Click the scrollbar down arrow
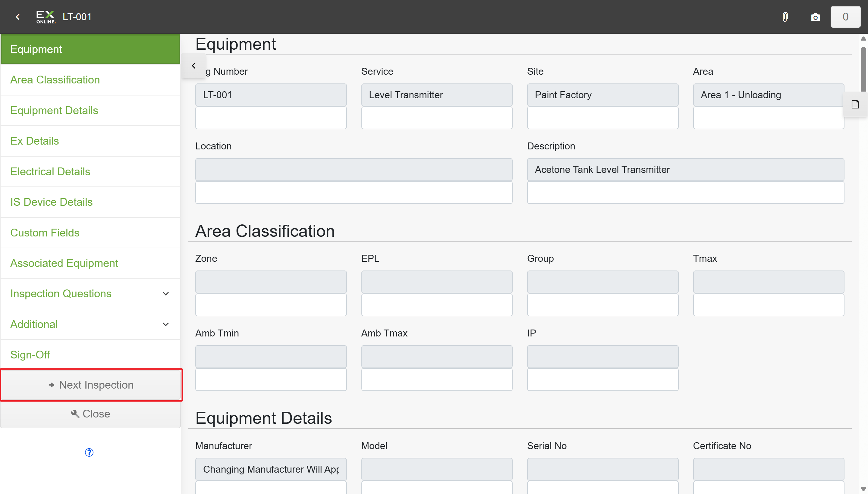Screen dimensions: 868x494 863,489
